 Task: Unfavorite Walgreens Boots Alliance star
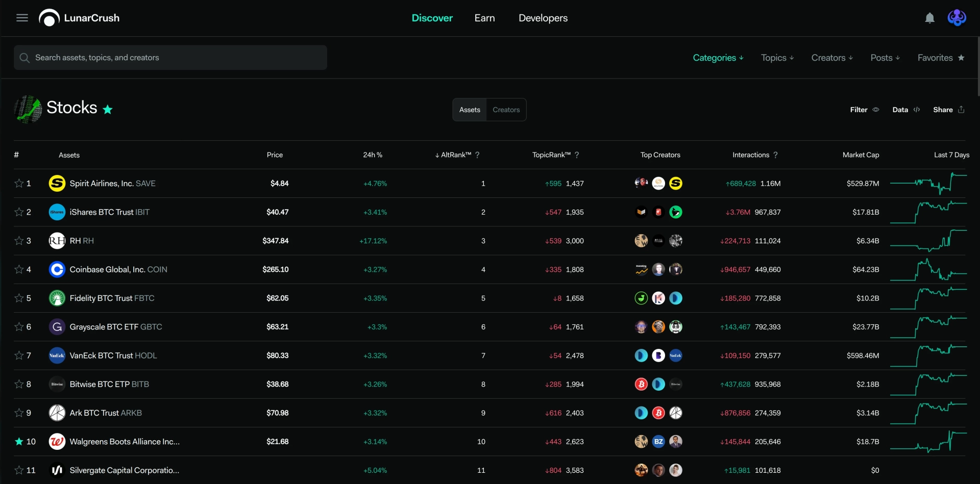click(x=19, y=442)
